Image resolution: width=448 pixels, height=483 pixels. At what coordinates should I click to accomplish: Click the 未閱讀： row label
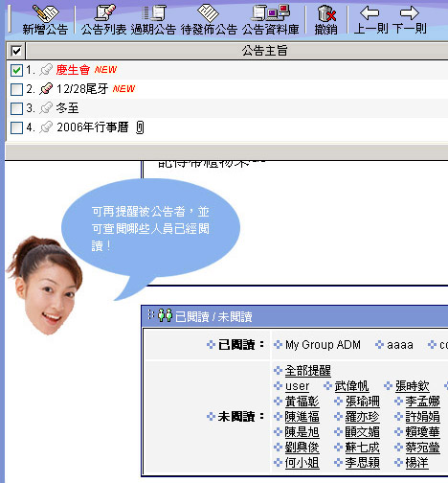click(x=241, y=417)
